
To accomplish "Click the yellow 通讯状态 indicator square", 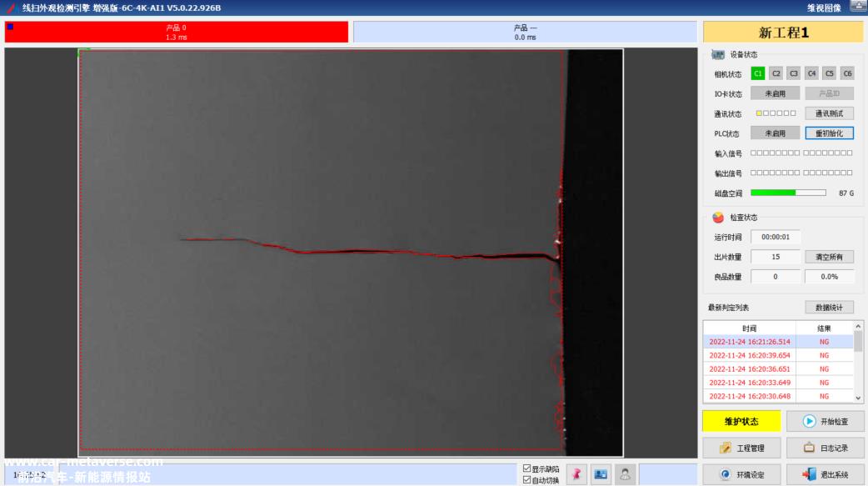I will coord(759,113).
